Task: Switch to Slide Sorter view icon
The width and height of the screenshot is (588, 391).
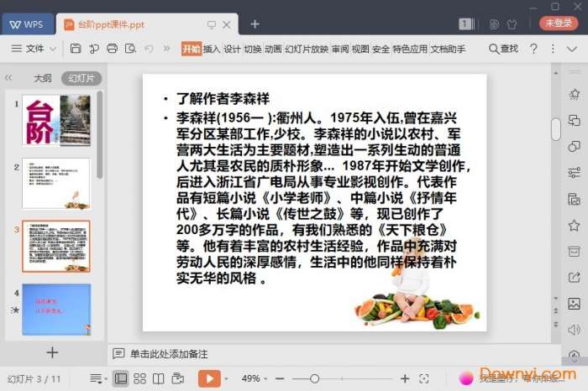Action: coord(140,378)
